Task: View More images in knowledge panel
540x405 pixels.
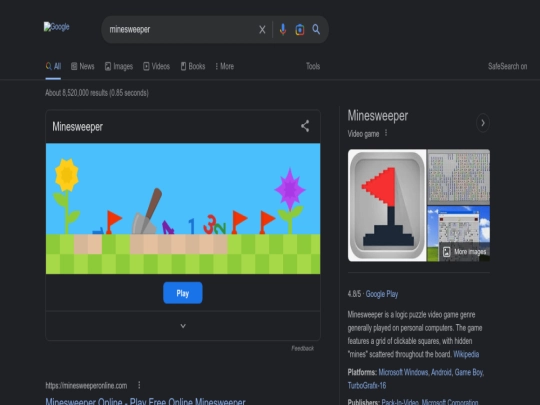Action: click(465, 252)
